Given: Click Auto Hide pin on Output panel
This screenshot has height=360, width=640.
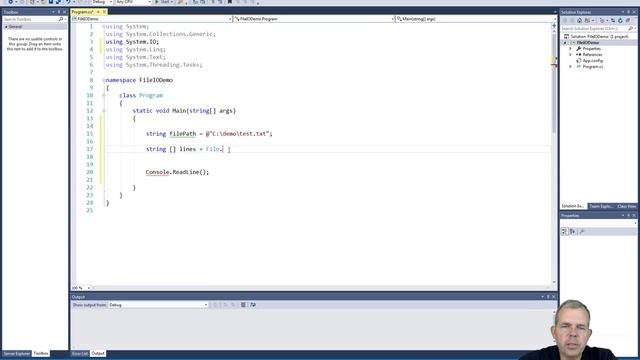Looking at the screenshot, I should [x=548, y=297].
